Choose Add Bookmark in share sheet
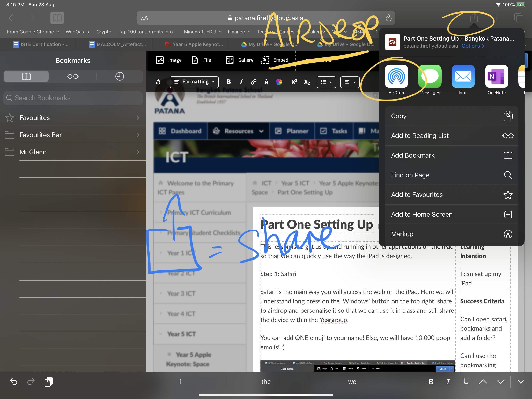The image size is (532, 399). point(451,155)
